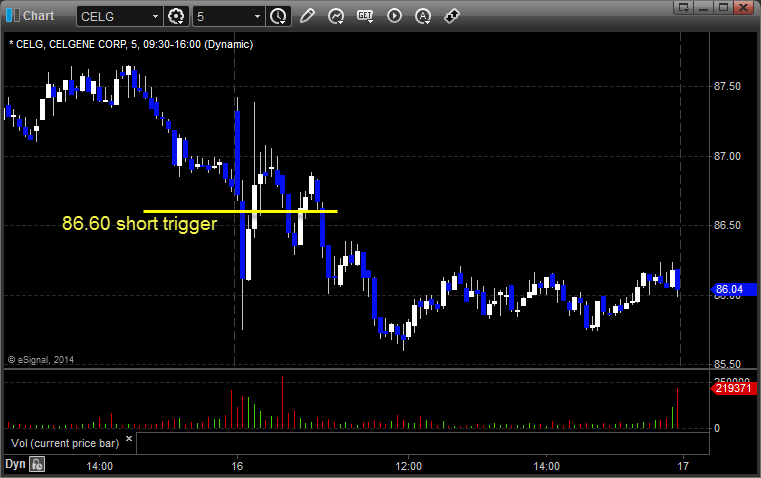Screen dimensions: 761x478
Task: Click the 12:00 time axis label
Action: point(408,466)
